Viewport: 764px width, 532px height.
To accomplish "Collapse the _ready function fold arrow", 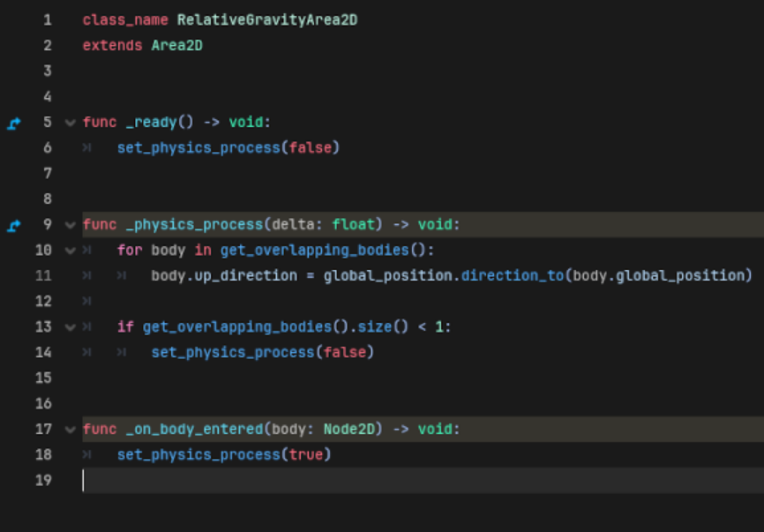I will (70, 123).
